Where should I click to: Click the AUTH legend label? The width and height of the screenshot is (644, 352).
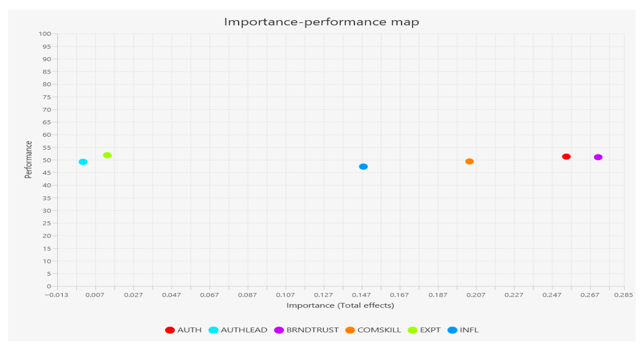tap(189, 330)
